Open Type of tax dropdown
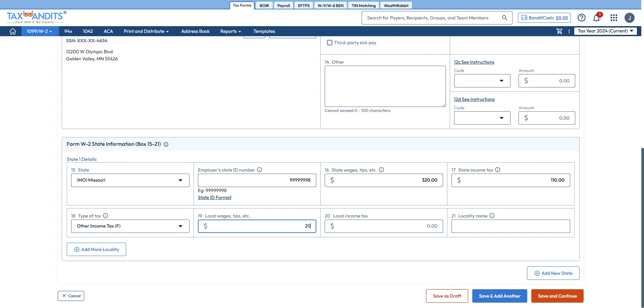 [130, 226]
